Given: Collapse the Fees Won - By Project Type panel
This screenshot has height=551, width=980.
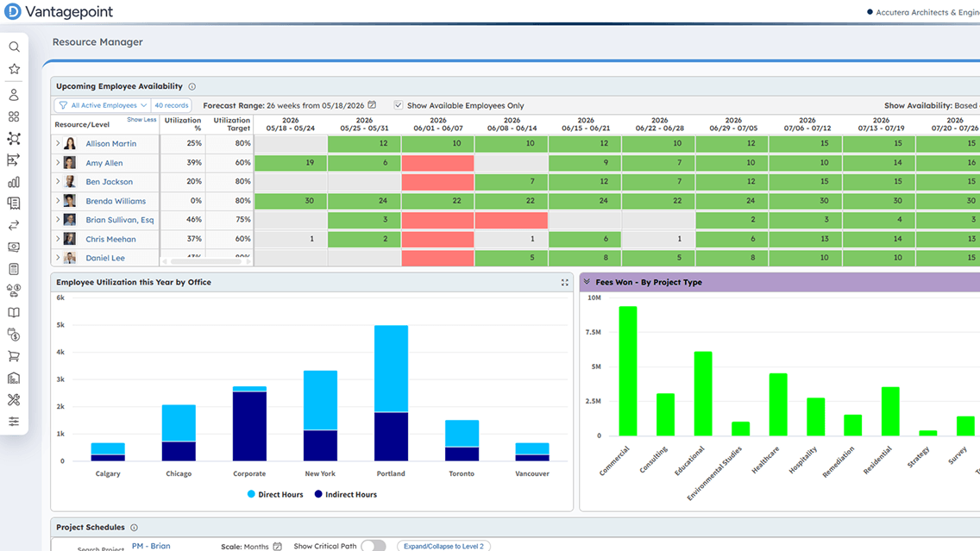Looking at the screenshot, I should (x=587, y=282).
